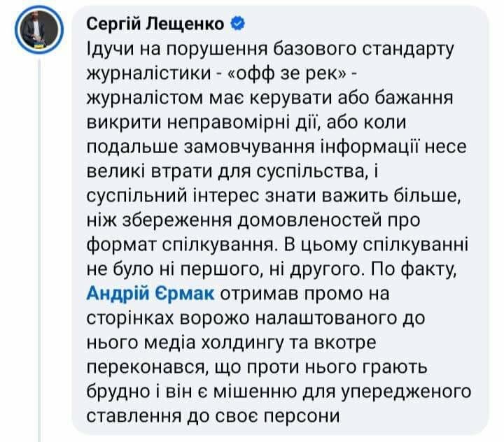The image size is (504, 442).
Task: Click the phrase «офф зе рек»
Action: (x=287, y=74)
